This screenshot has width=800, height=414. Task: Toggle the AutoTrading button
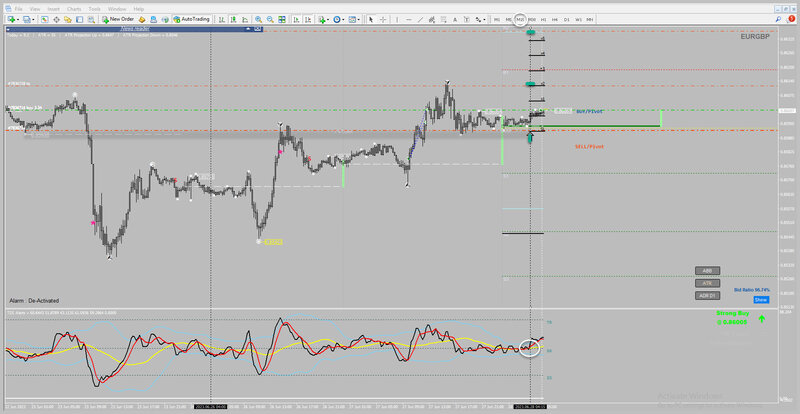[191, 19]
